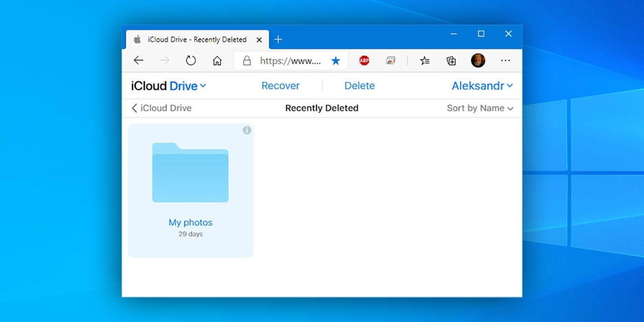Expand the iCloud Drive app switcher dropdown
The height and width of the screenshot is (322, 644).
169,86
